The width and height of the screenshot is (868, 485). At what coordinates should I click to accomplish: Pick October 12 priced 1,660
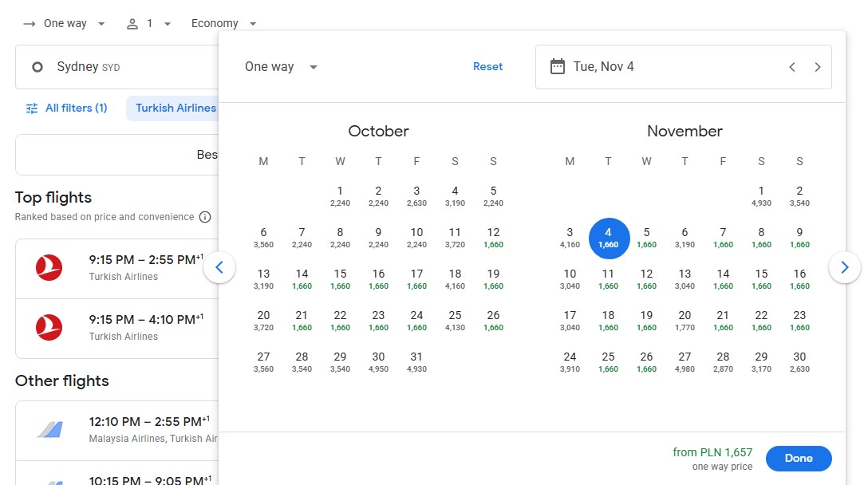tap(493, 238)
